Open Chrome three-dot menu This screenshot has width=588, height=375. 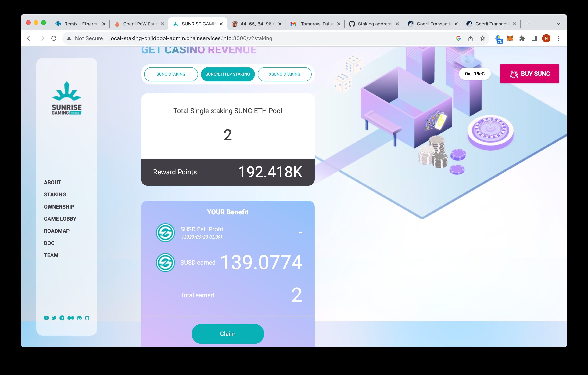click(558, 38)
